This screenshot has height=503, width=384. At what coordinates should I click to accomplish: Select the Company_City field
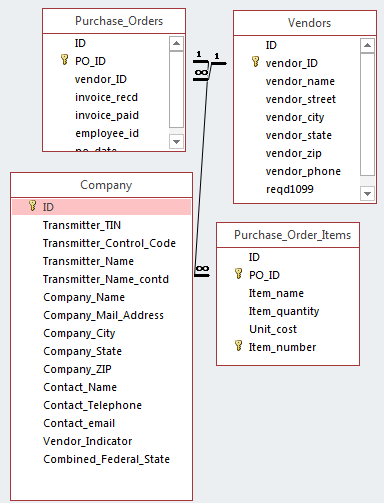coord(79,333)
